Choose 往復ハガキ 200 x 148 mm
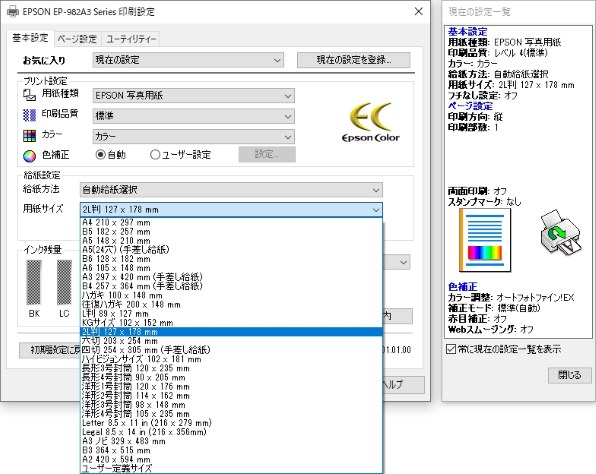This screenshot has height=474, width=596. (x=231, y=304)
